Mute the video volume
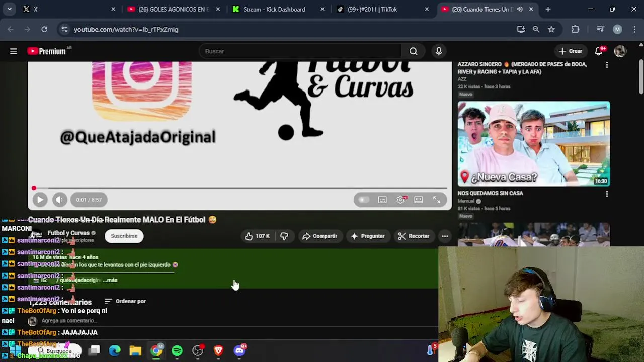This screenshot has height=362, width=644. click(59, 200)
